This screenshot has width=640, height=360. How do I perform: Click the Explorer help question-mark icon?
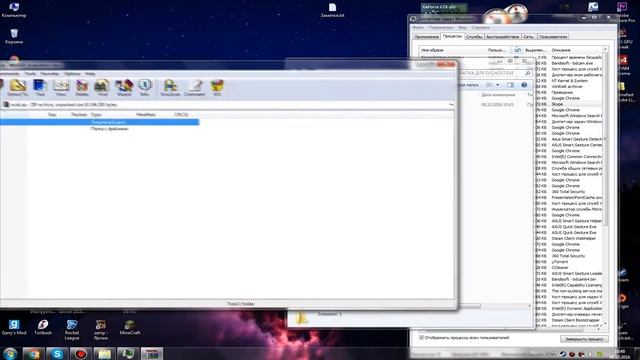coord(524,85)
